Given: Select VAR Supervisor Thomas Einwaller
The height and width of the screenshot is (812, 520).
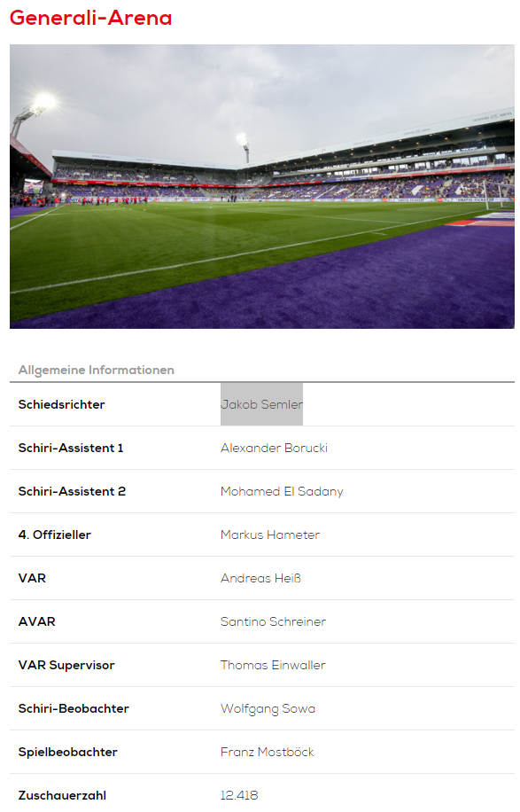Looking at the screenshot, I should (273, 666).
